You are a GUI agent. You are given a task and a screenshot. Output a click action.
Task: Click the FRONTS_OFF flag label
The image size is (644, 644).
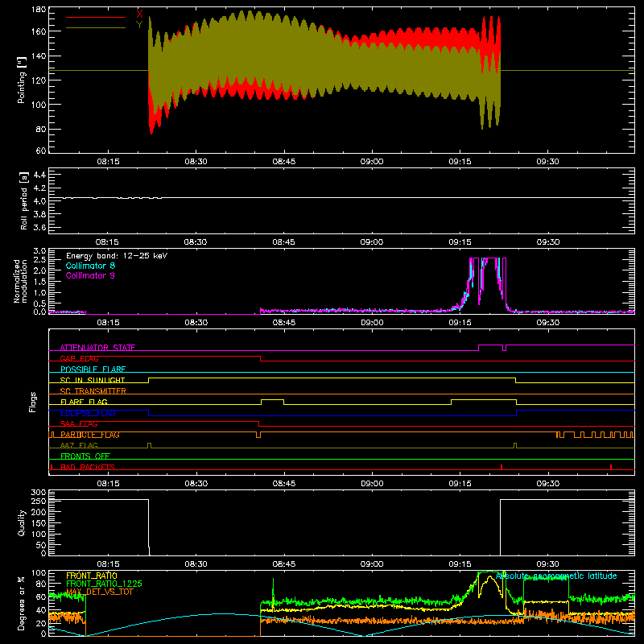(85, 456)
